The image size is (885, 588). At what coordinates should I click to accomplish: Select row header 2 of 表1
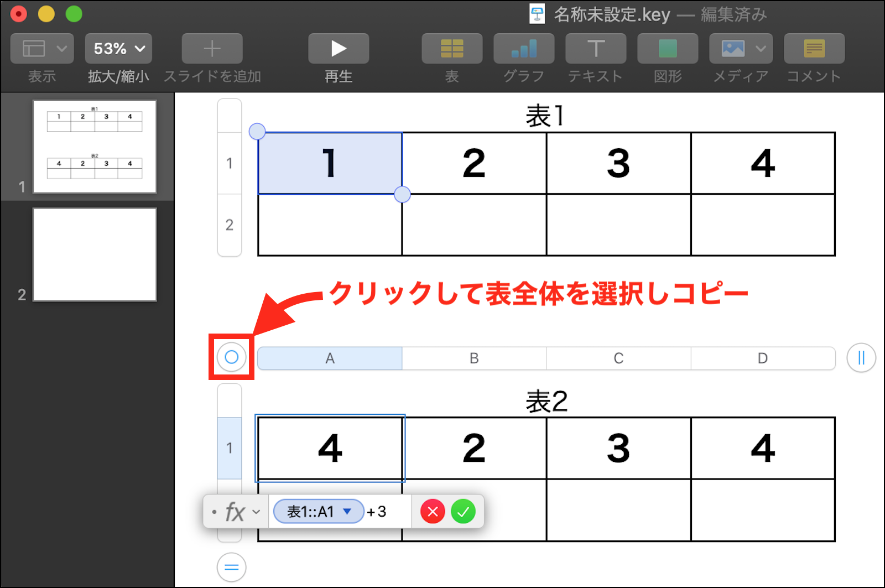tap(230, 225)
